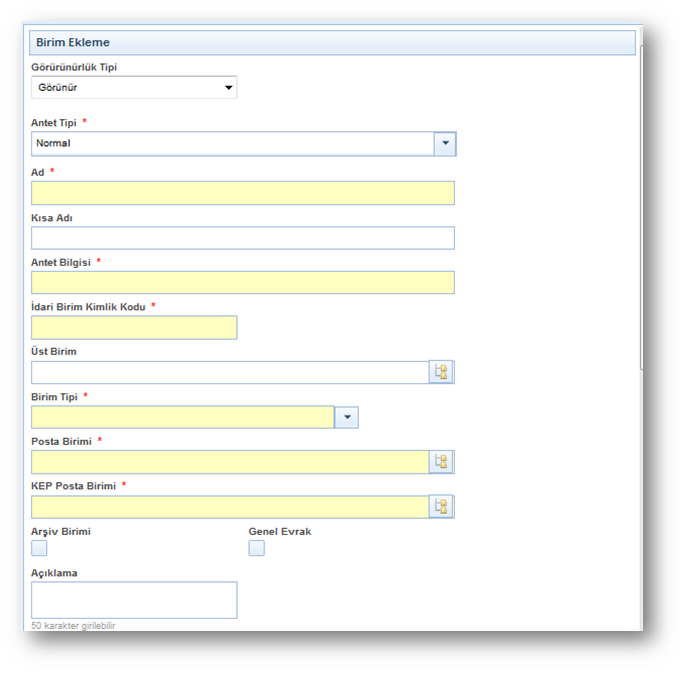
Task: Click the Antet Tipi field showing Normal
Action: coord(232,144)
